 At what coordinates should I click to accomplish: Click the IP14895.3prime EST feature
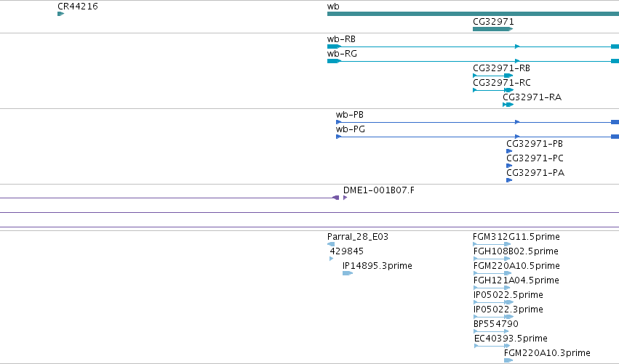(x=348, y=273)
